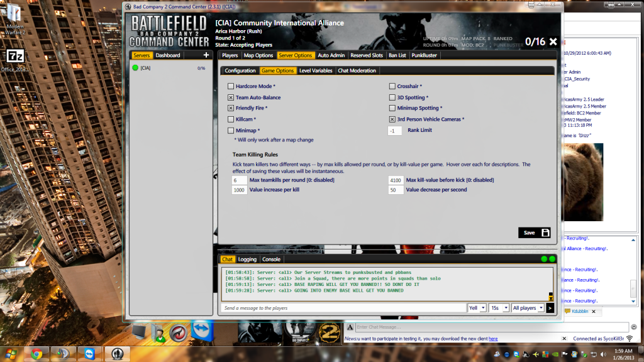Click the connection signal icon beside SycoKill3r

pyautogui.click(x=630, y=339)
